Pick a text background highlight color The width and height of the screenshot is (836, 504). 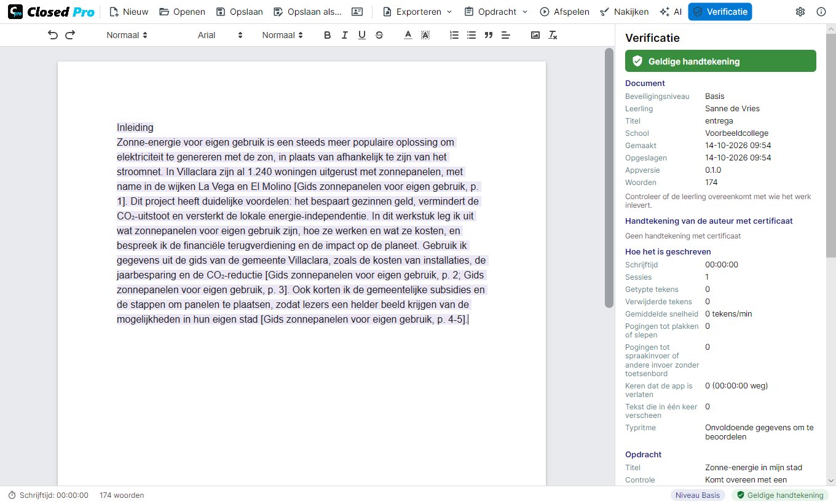425,35
